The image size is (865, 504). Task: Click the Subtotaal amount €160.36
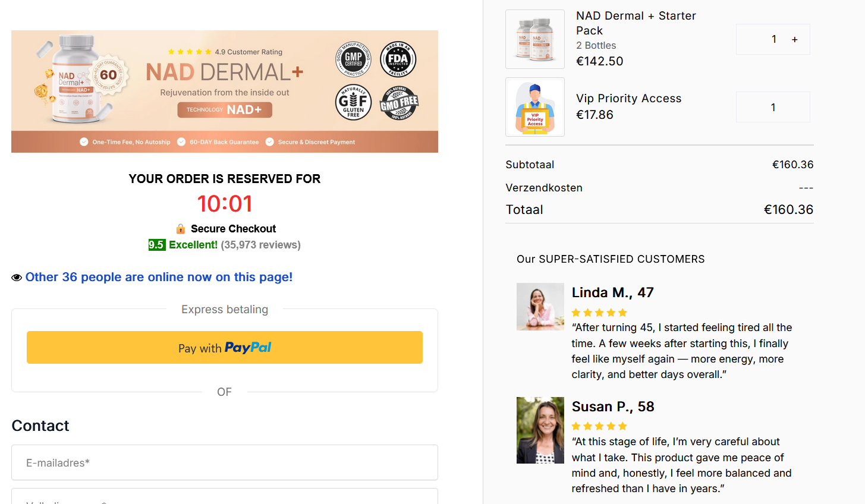point(793,165)
